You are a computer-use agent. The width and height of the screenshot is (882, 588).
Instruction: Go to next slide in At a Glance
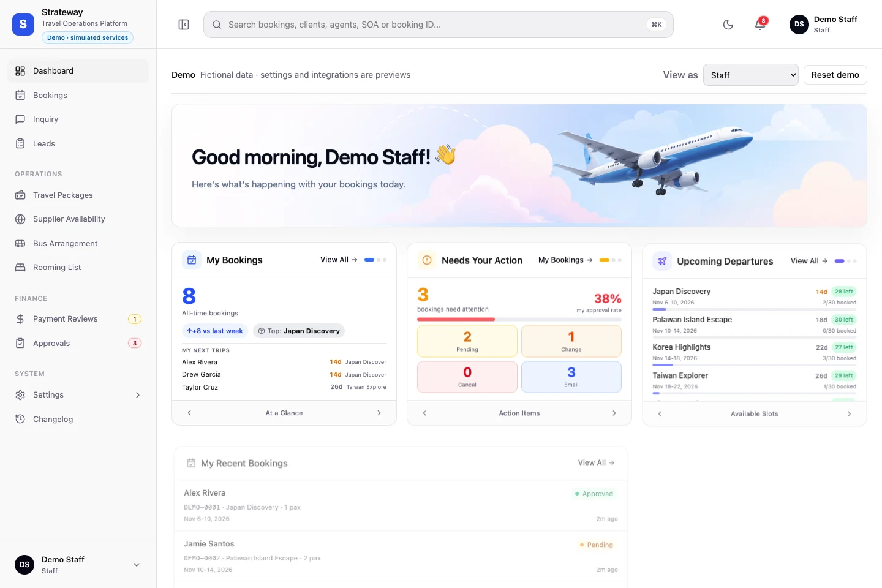click(x=379, y=413)
